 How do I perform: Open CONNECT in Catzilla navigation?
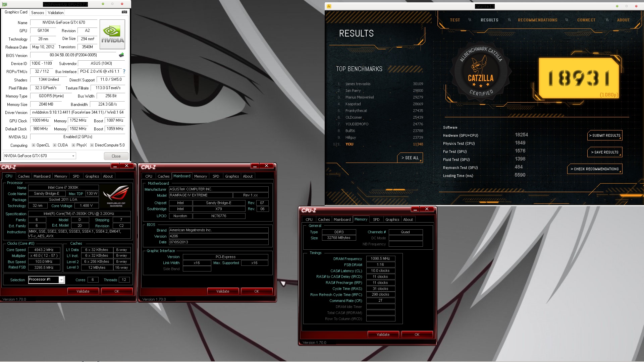586,20
